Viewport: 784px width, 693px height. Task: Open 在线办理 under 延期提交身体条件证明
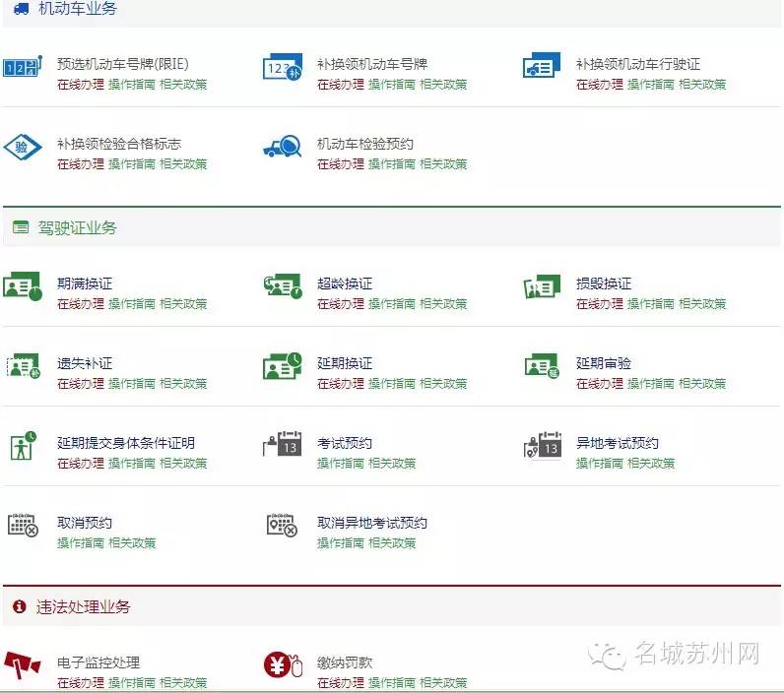pyautogui.click(x=81, y=464)
